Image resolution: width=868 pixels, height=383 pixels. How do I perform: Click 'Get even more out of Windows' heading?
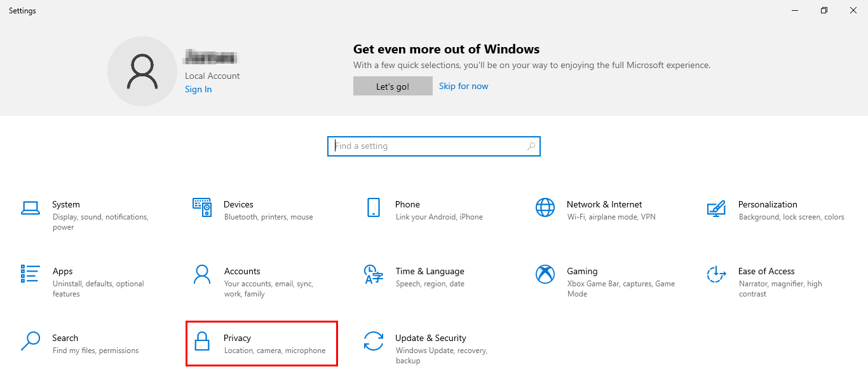(x=447, y=49)
